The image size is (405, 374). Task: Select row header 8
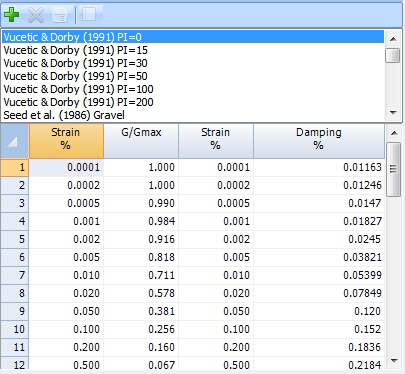pos(14,293)
